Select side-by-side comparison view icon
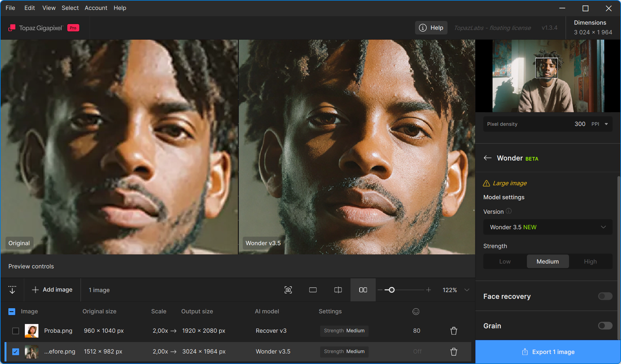621x364 pixels. [x=363, y=290]
